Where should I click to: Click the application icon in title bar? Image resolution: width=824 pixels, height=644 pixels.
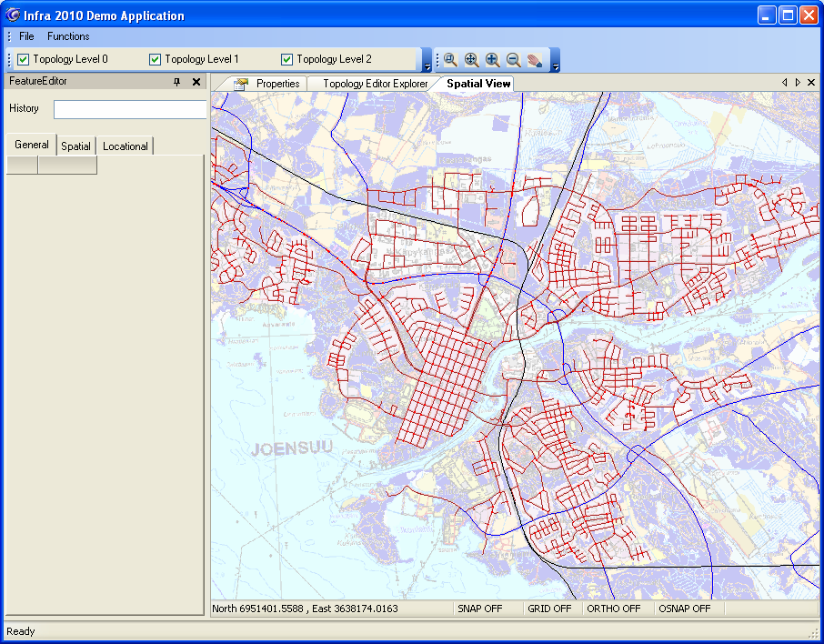[x=13, y=15]
